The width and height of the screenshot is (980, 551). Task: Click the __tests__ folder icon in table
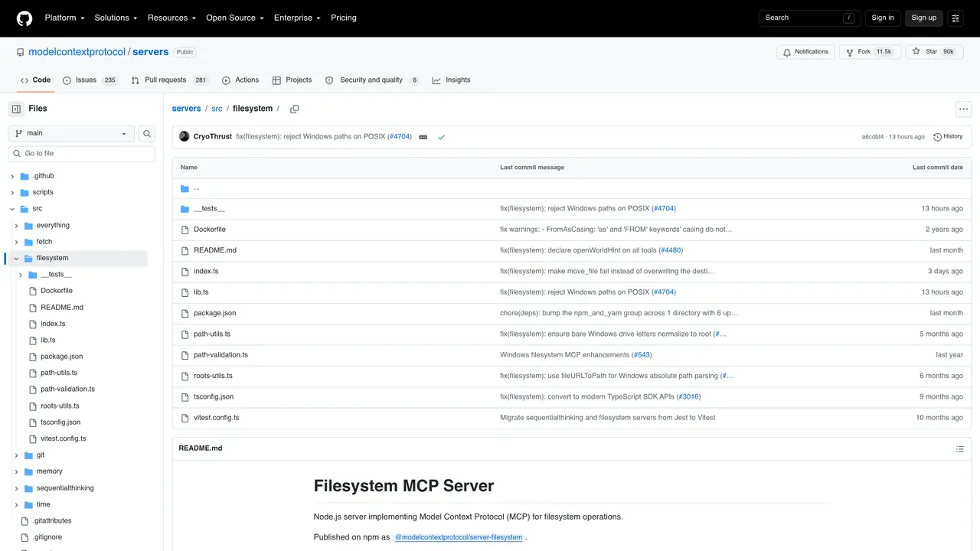(185, 209)
